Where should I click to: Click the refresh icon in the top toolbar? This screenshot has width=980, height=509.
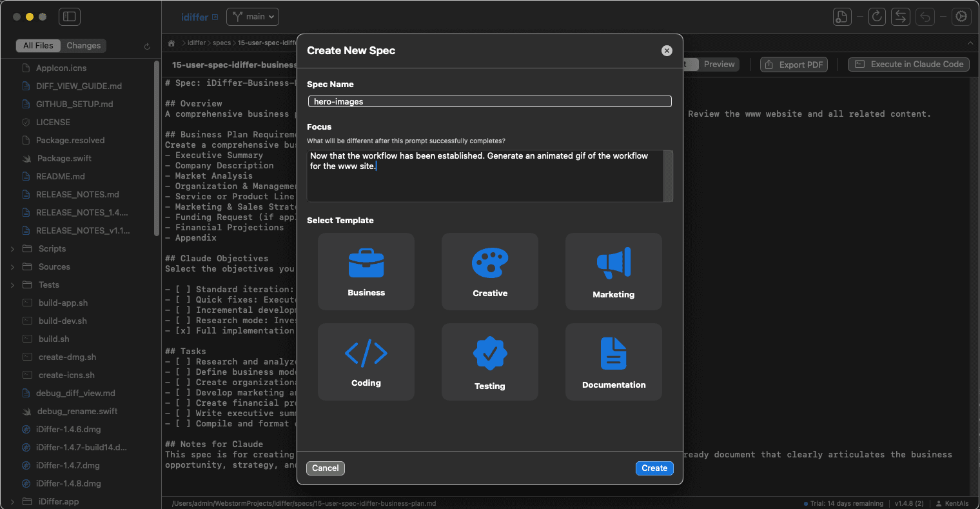coord(877,16)
